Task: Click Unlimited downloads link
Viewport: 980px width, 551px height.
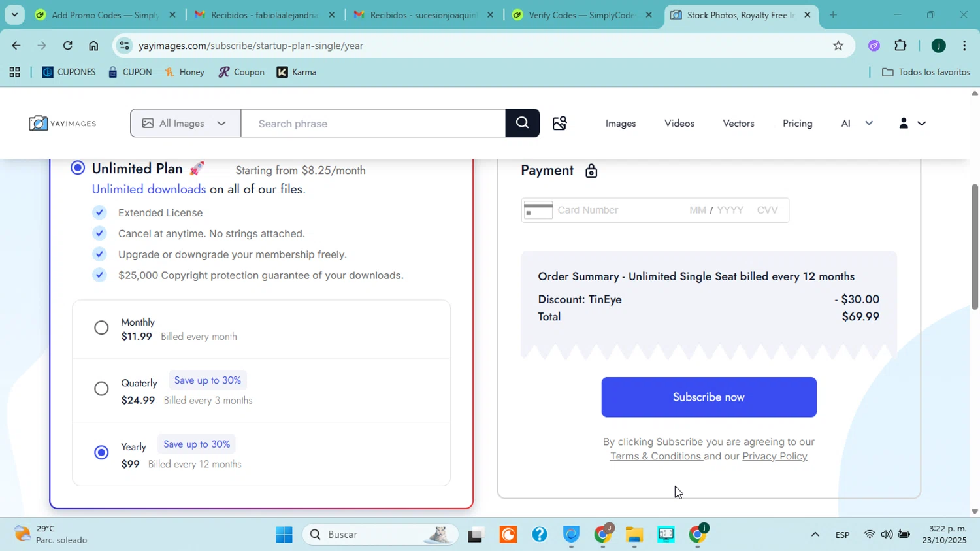Action: click(149, 190)
